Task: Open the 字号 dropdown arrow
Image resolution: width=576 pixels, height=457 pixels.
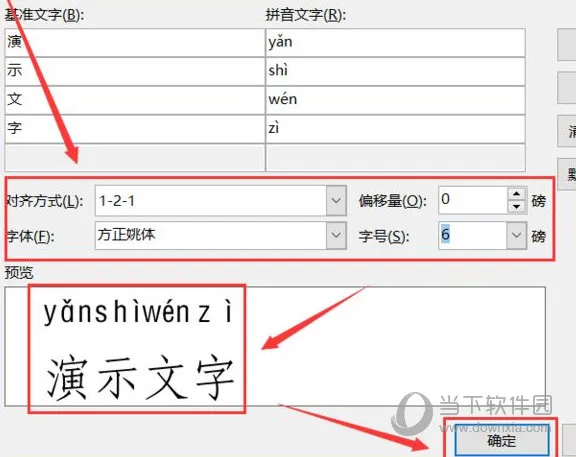Action: (516, 235)
